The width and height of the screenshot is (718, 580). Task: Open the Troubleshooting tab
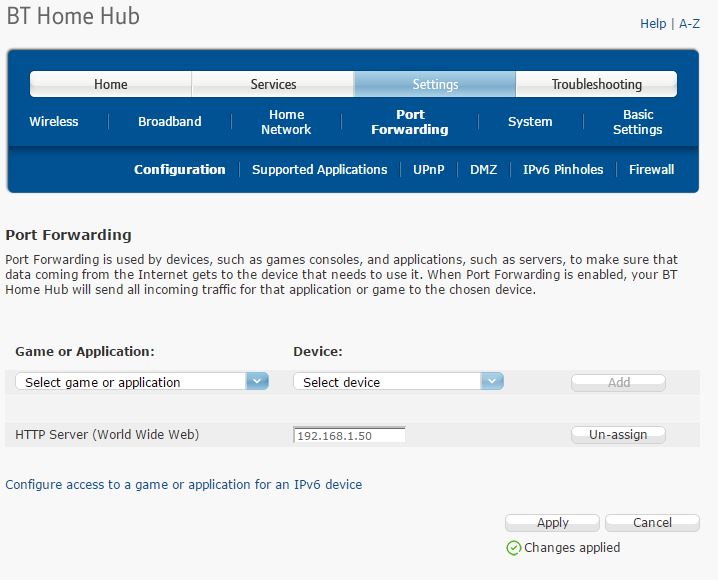596,84
